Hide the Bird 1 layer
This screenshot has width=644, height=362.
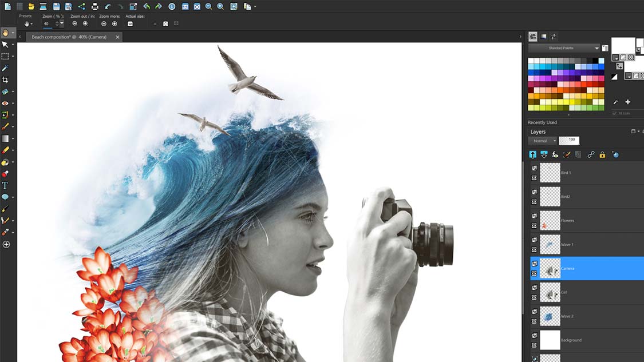point(534,177)
